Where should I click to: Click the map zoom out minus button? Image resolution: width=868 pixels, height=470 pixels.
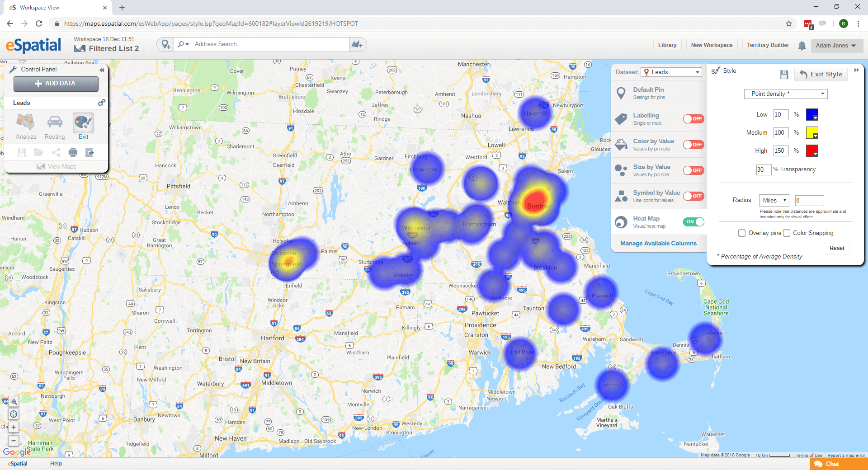click(14, 440)
